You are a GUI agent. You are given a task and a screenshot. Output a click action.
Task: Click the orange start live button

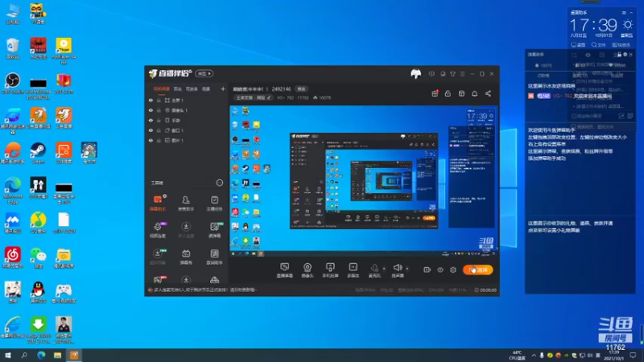(477, 269)
